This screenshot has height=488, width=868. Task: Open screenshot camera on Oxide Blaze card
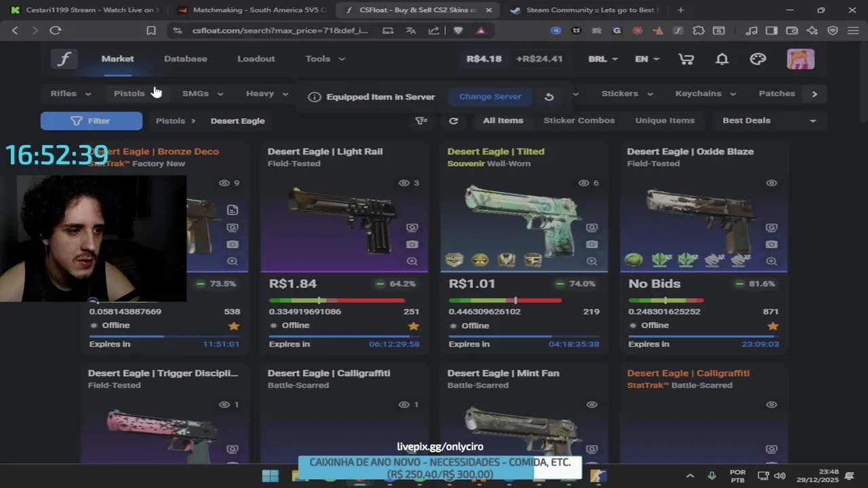pos(772,245)
